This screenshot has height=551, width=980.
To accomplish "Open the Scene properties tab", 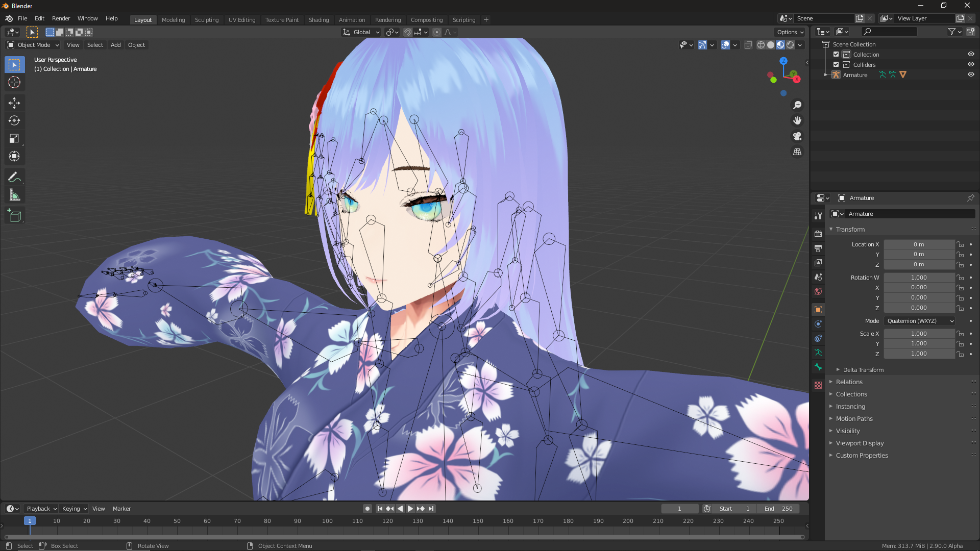I will tap(818, 277).
